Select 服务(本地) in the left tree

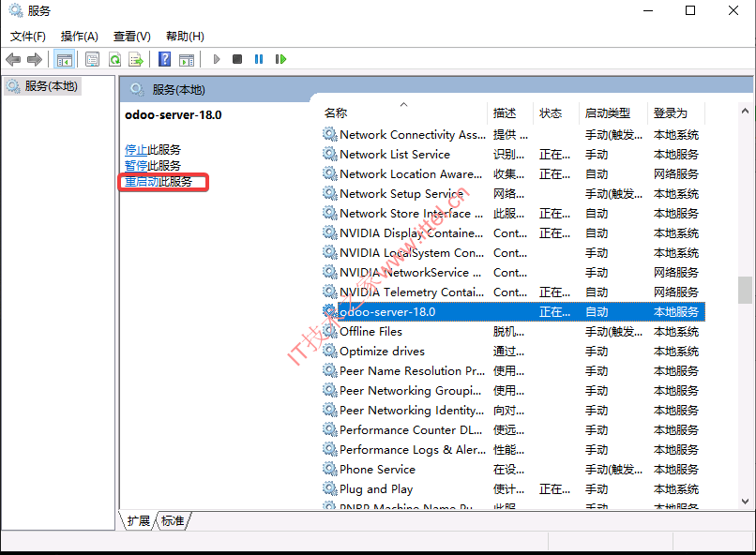(43, 86)
